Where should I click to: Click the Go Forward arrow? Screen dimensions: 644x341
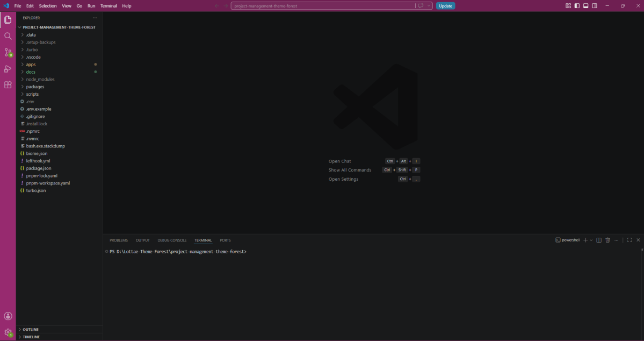pos(226,6)
